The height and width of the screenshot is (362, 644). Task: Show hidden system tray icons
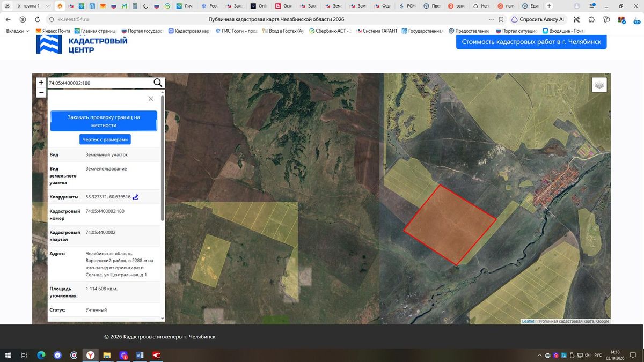540,355
